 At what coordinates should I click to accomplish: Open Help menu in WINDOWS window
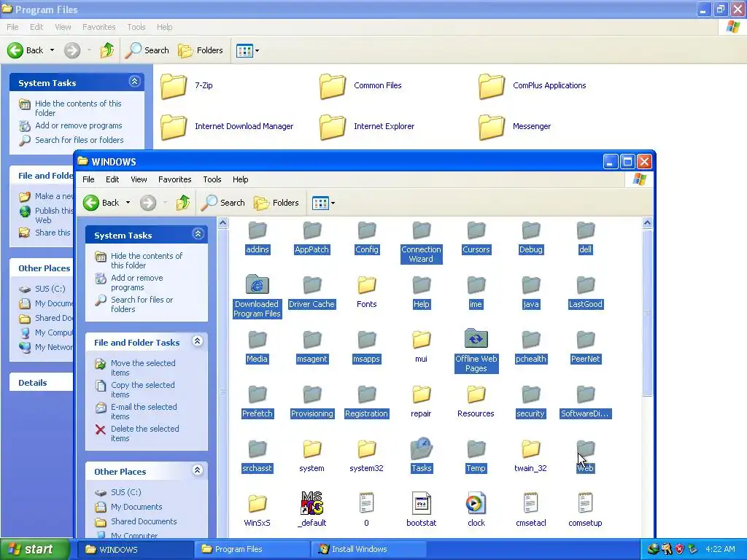241,179
